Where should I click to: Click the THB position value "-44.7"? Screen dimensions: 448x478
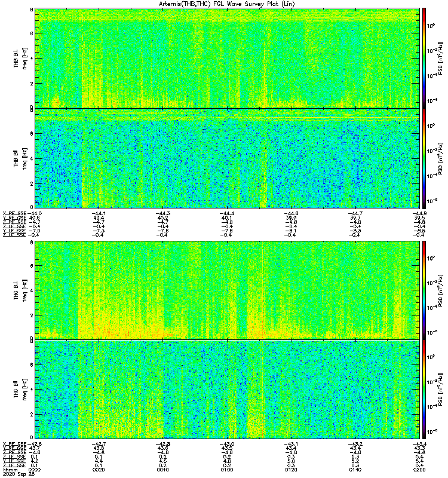click(x=355, y=213)
